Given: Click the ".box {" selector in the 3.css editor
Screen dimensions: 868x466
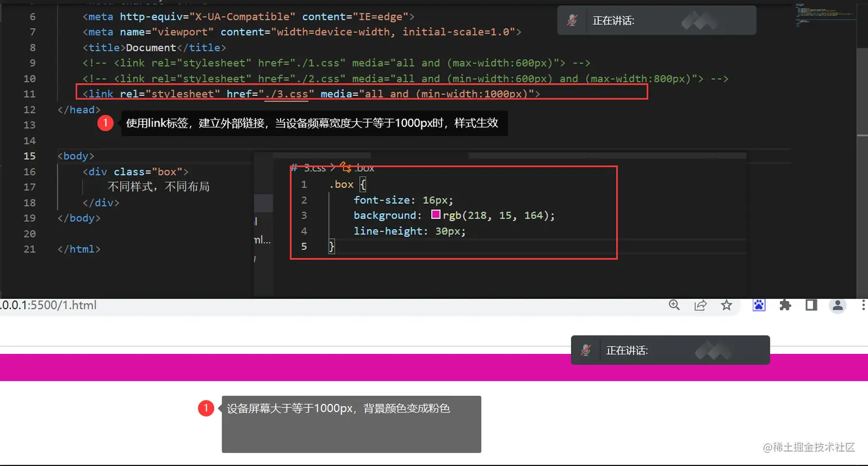Looking at the screenshot, I should pyautogui.click(x=348, y=184).
